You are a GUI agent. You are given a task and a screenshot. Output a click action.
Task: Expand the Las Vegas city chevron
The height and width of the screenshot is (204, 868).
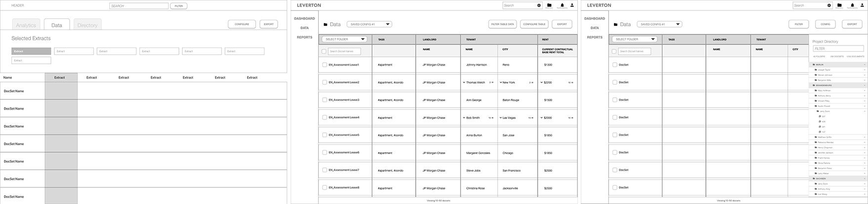tap(501, 118)
